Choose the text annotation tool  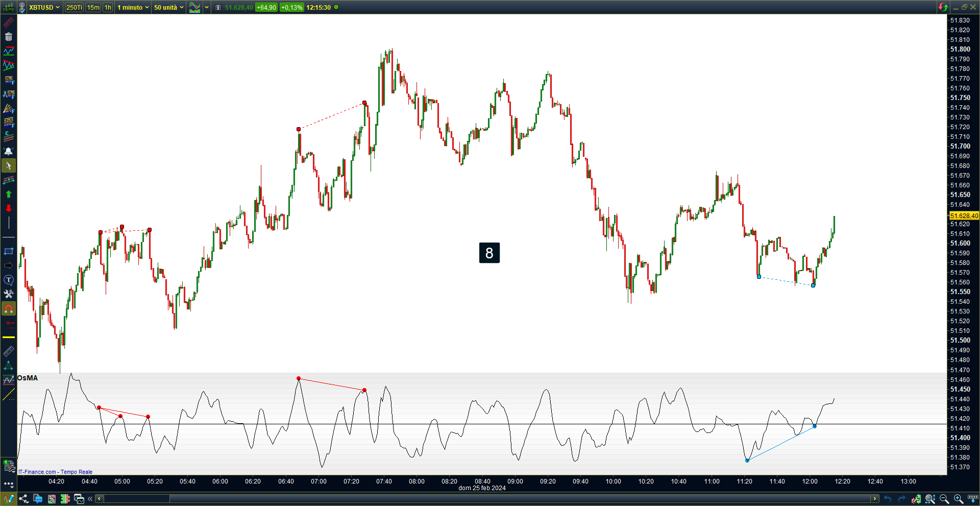click(9, 280)
